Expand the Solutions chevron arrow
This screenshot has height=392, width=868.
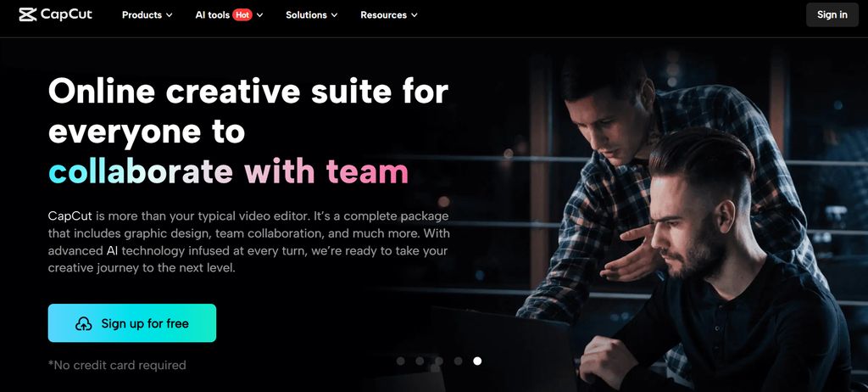(x=334, y=15)
